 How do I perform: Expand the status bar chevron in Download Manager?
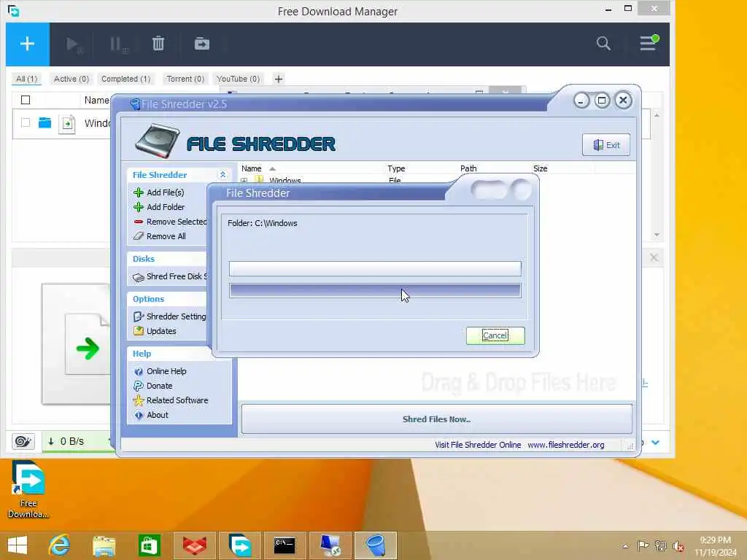(656, 443)
